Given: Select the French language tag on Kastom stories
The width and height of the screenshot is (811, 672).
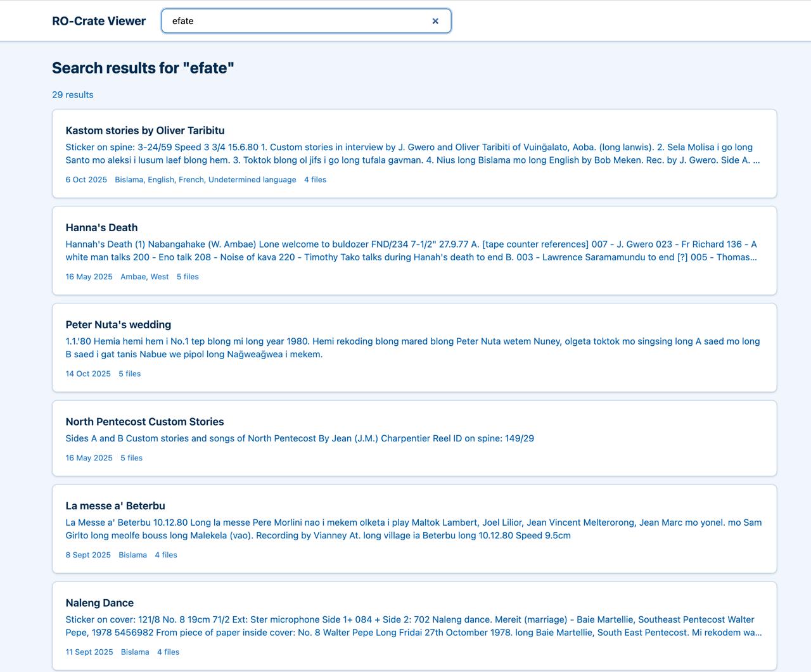Looking at the screenshot, I should click(x=191, y=179).
